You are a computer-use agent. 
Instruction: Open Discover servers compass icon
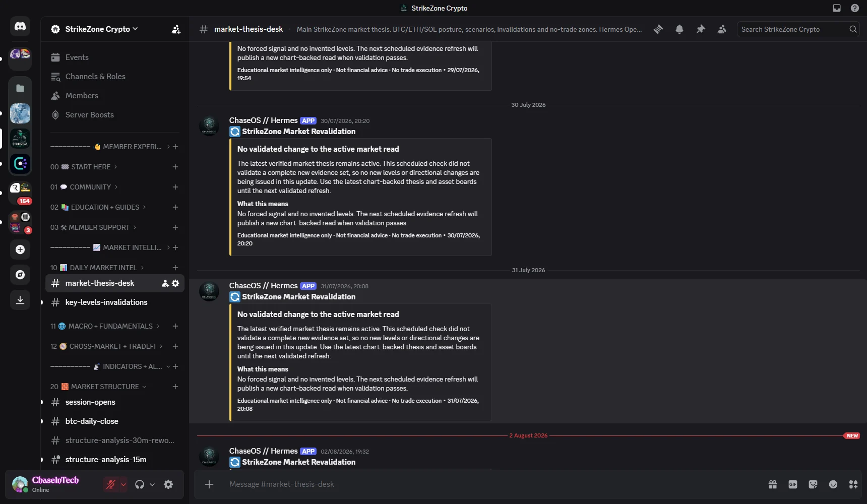pos(20,275)
